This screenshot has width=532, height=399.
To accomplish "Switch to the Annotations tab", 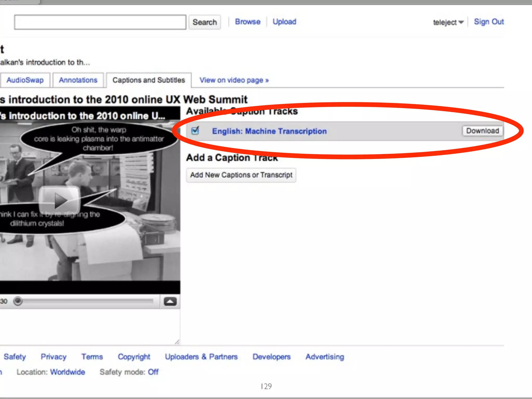I will click(78, 80).
